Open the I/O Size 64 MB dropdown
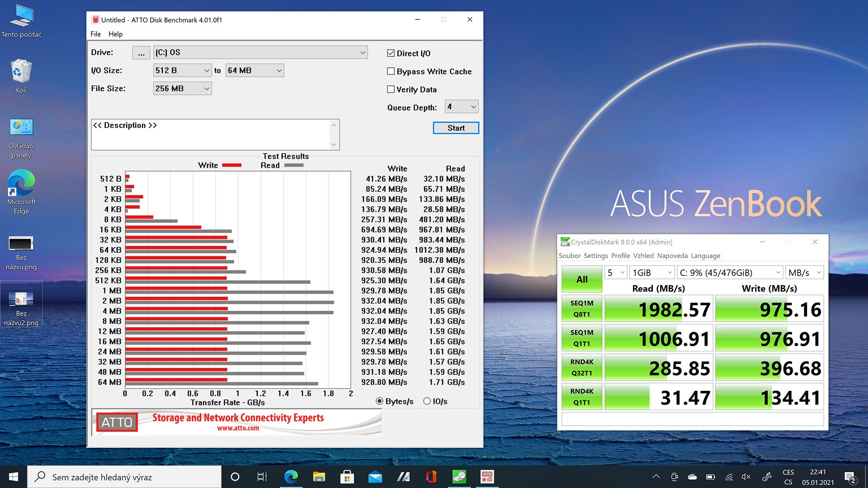This screenshot has width=868, height=488. tap(255, 70)
